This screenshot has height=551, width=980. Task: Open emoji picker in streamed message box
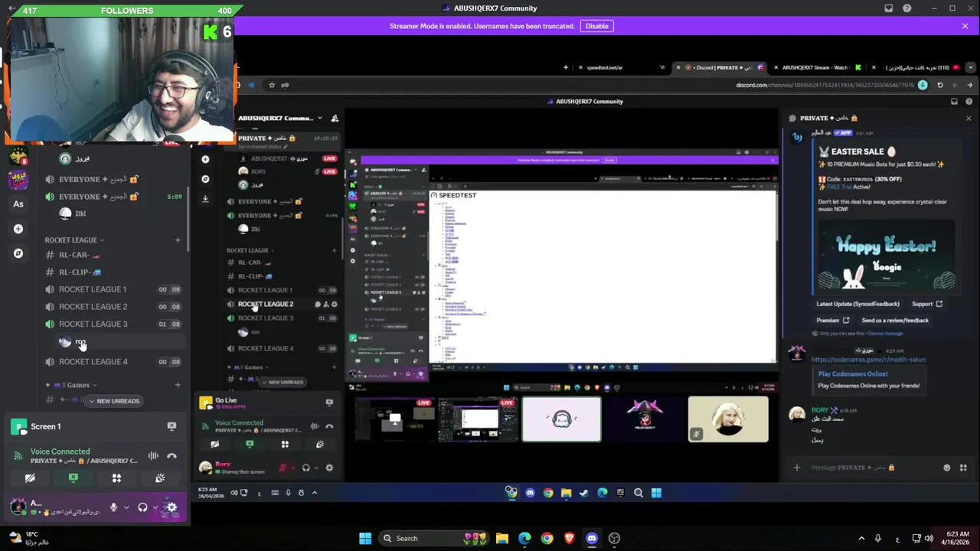pyautogui.click(x=947, y=468)
